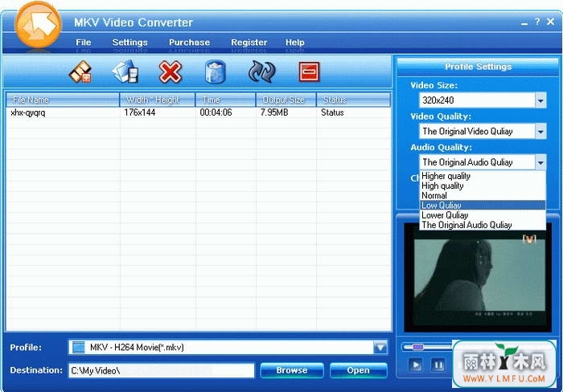
Task: Click the orange arrow application logo
Action: [38, 24]
